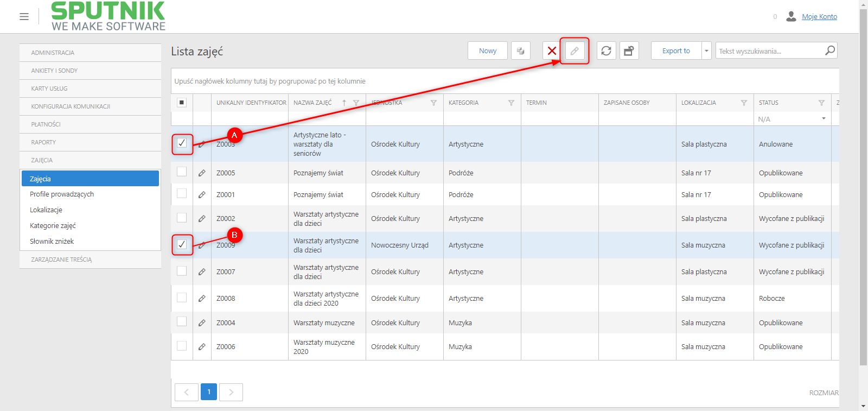Uncheck the checkbox for row Z0003
Viewport: 868px width, 411px height.
(x=182, y=143)
